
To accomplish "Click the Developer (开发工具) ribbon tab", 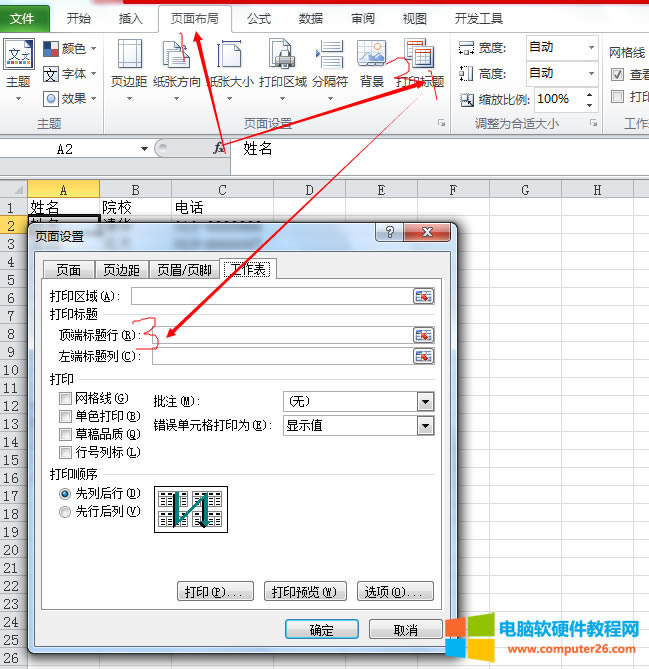I will tap(479, 18).
